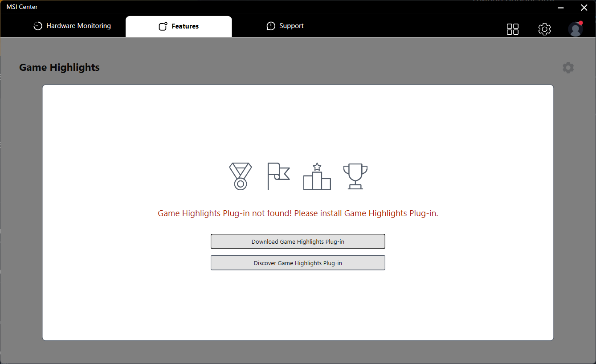This screenshot has width=596, height=364.
Task: Click the podium with star icon
Action: (x=317, y=176)
